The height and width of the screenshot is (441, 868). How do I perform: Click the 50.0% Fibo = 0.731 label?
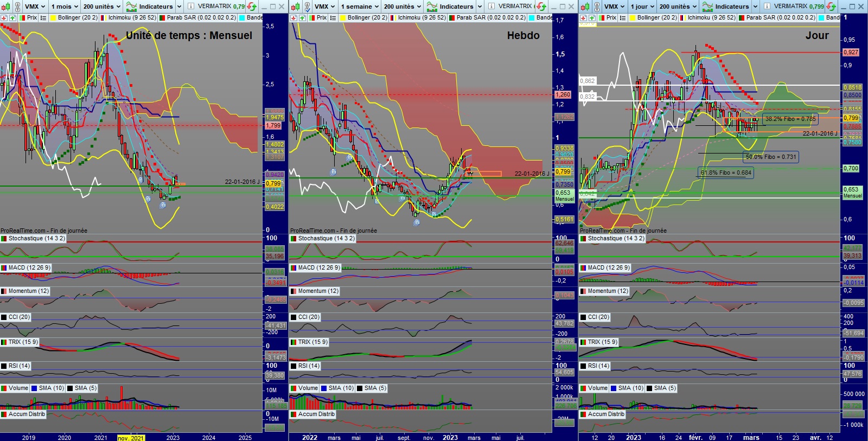(771, 157)
